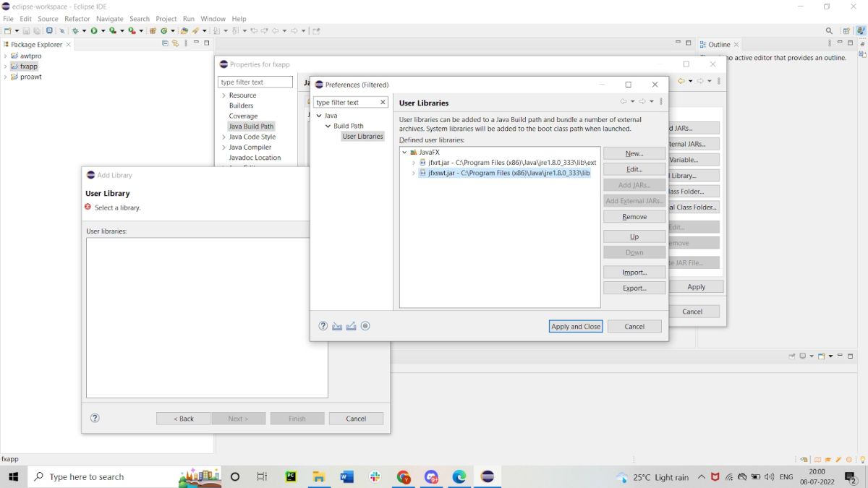The image size is (868, 488).
Task: Expand the Resource node in Properties for fxapp
Action: (224, 95)
